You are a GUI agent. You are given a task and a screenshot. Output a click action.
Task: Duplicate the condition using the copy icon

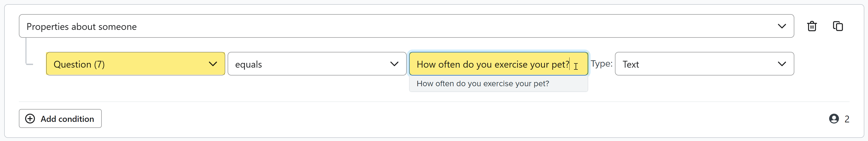(x=838, y=26)
